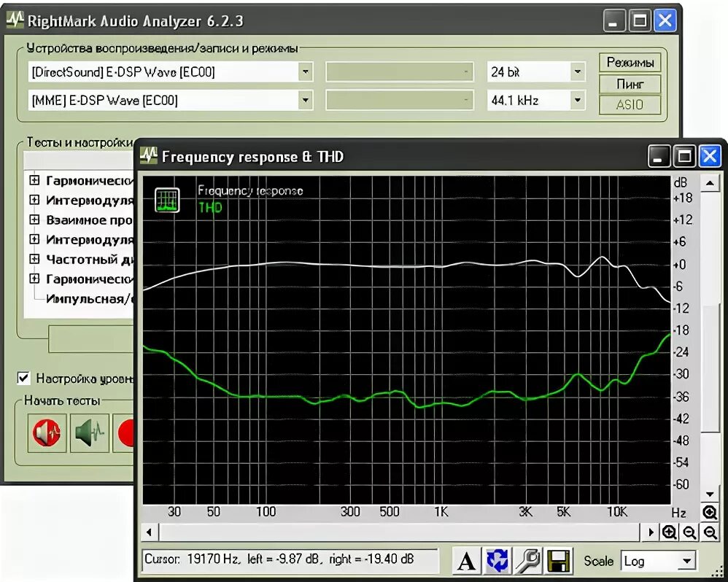Minimize the Frequency response & THD window
The width and height of the screenshot is (728, 582).
pos(659,156)
